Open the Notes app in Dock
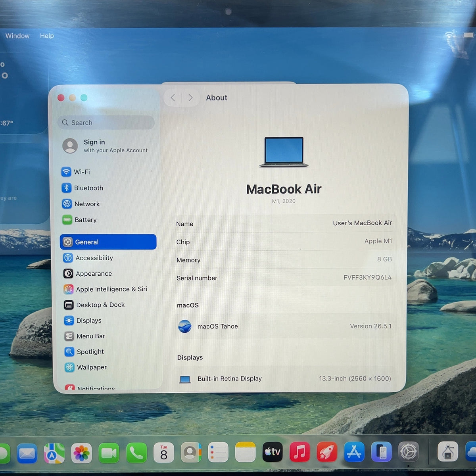This screenshot has width=476, height=476. click(246, 452)
